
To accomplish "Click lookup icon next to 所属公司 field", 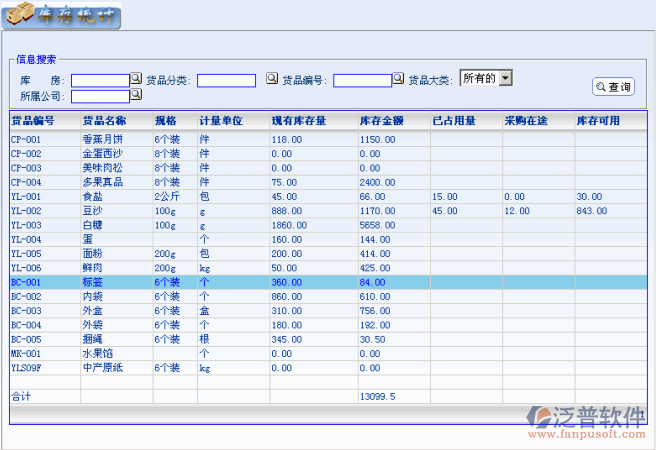I will [x=137, y=95].
